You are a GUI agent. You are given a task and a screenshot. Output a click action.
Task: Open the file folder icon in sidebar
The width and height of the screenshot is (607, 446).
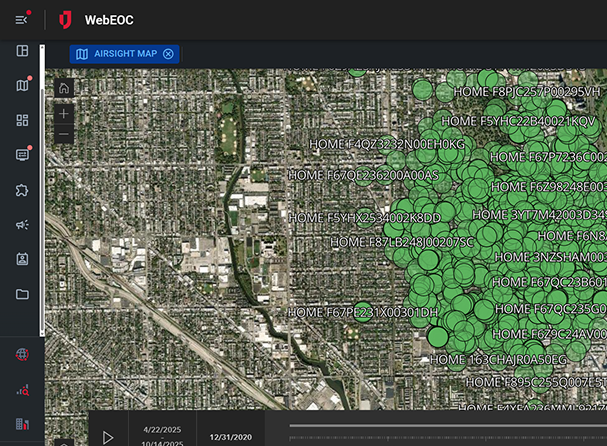[x=22, y=294]
